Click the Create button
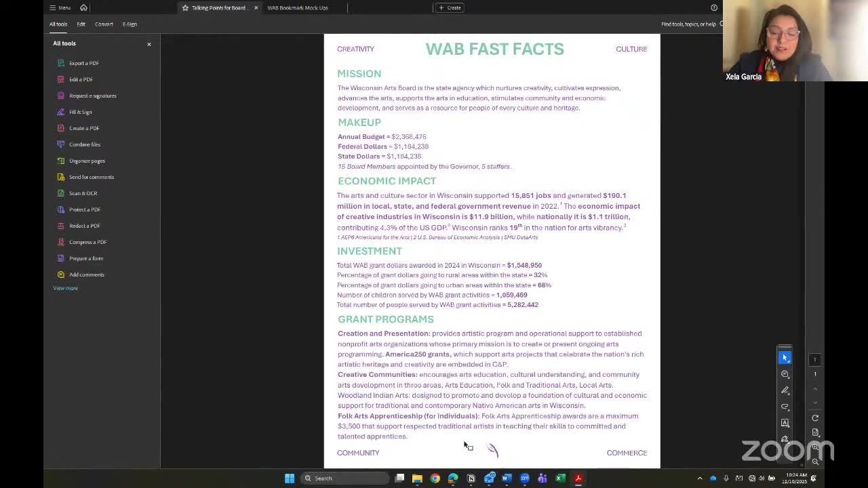The height and width of the screenshot is (488, 868). (x=450, y=7)
